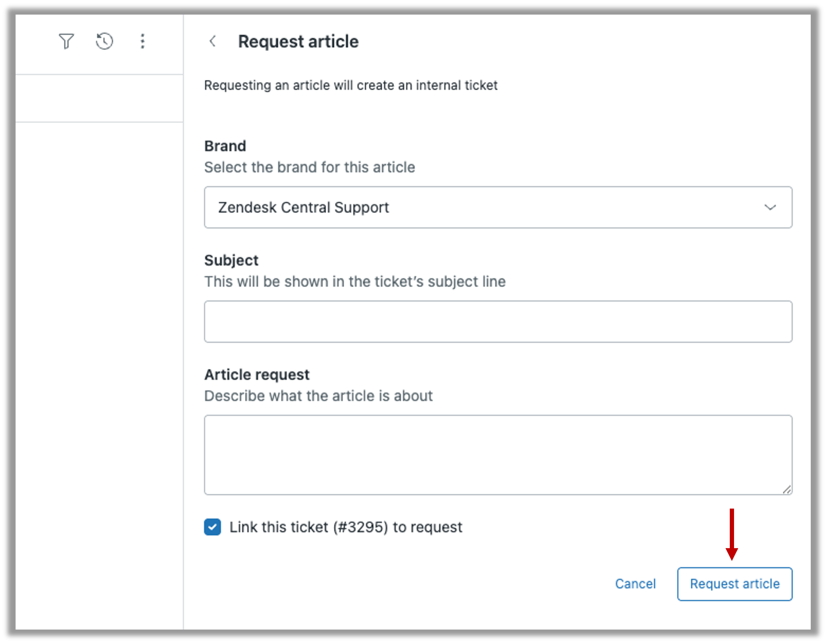Screen dimensions: 826x644
Task: Expand the Brand dropdown
Action: coord(498,207)
